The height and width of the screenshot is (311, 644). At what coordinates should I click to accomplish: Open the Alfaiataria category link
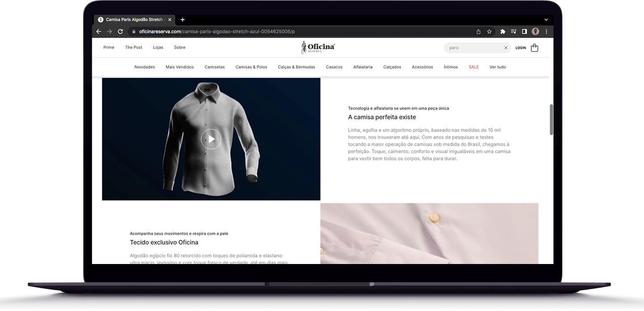(x=363, y=67)
